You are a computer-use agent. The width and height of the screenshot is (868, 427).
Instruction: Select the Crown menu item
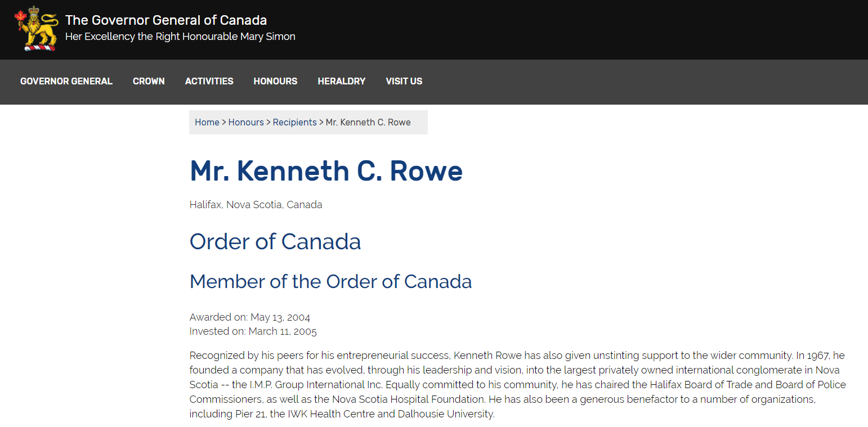(149, 81)
